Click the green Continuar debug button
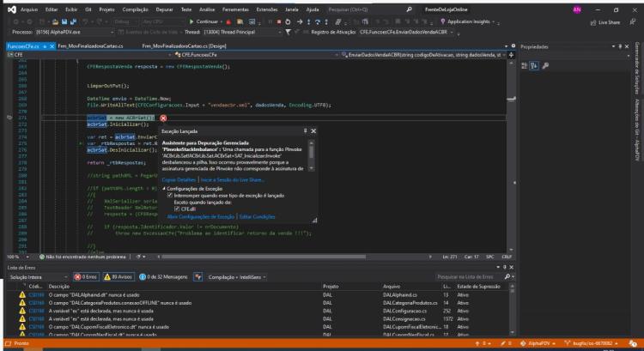This screenshot has width=644, height=351. coord(204,21)
